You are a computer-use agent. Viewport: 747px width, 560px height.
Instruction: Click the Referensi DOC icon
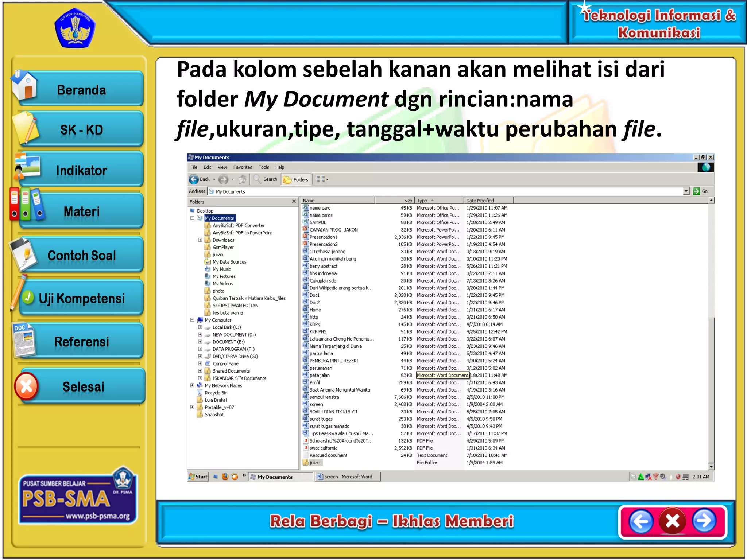point(24,339)
